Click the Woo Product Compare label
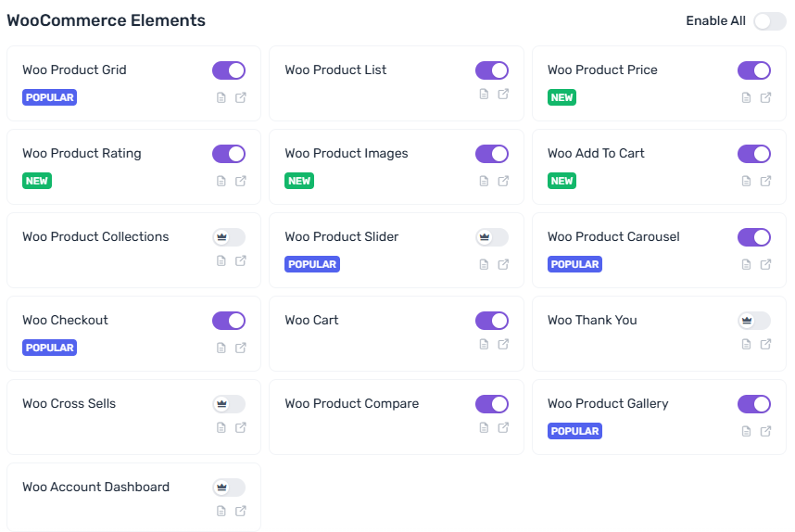795x532 pixels. pyautogui.click(x=351, y=404)
